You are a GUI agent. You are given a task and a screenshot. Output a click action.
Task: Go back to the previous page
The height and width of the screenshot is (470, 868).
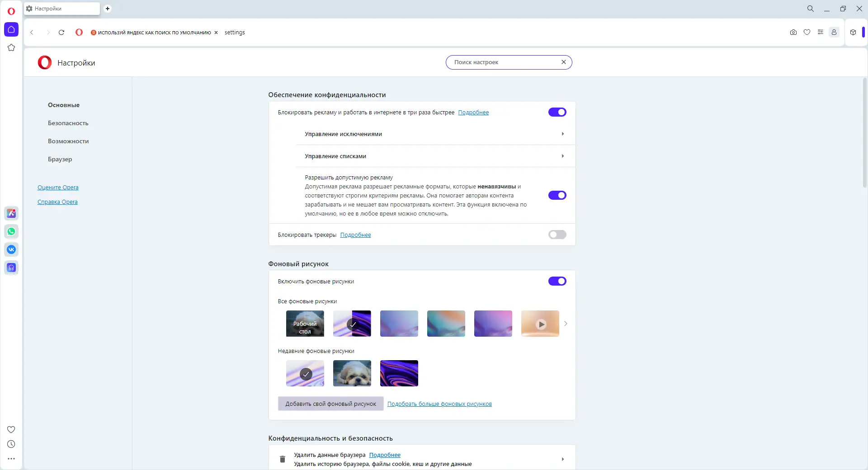(32, 33)
